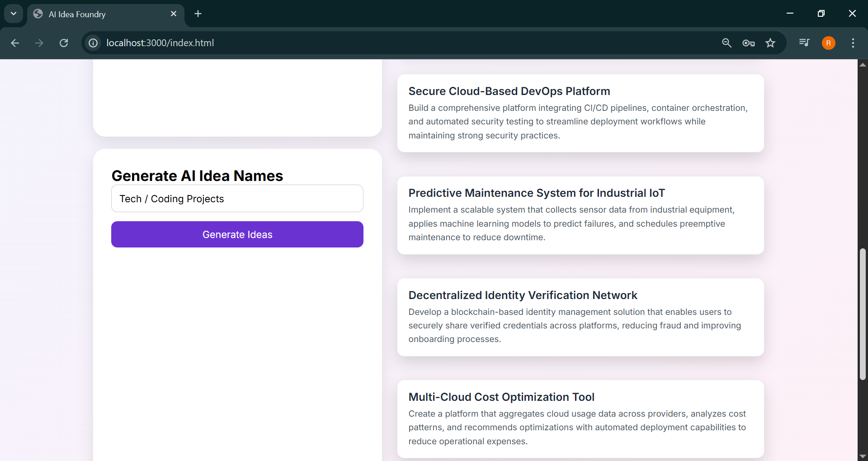Open the orange R profile avatar
This screenshot has width=868, height=461.
(x=828, y=43)
